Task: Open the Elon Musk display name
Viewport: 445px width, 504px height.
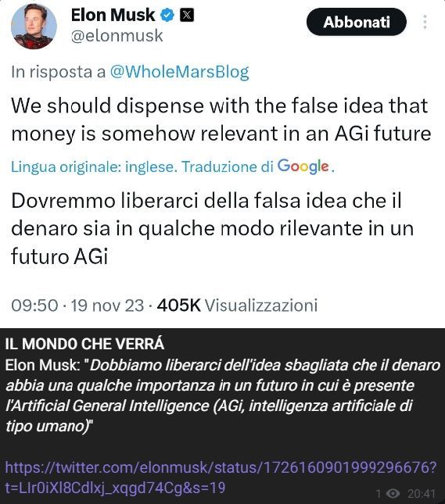Action: coord(113,15)
